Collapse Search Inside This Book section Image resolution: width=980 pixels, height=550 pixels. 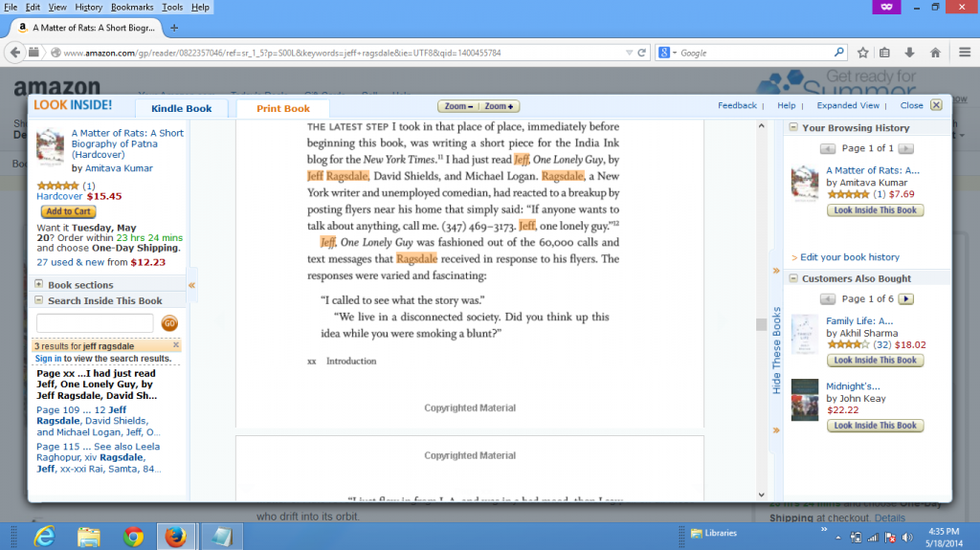tap(39, 300)
